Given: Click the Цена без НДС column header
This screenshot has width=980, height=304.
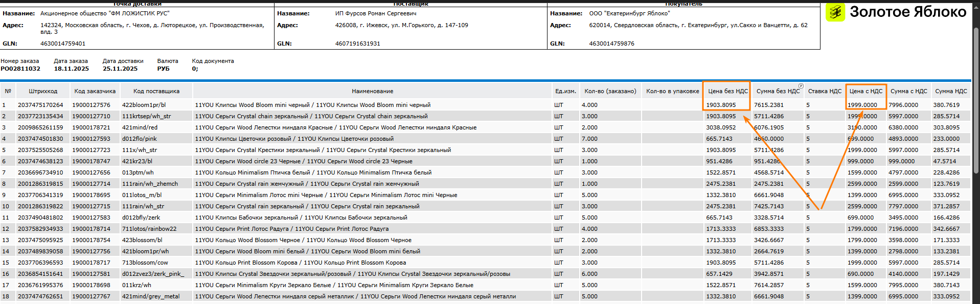Looking at the screenshot, I should coord(728,91).
